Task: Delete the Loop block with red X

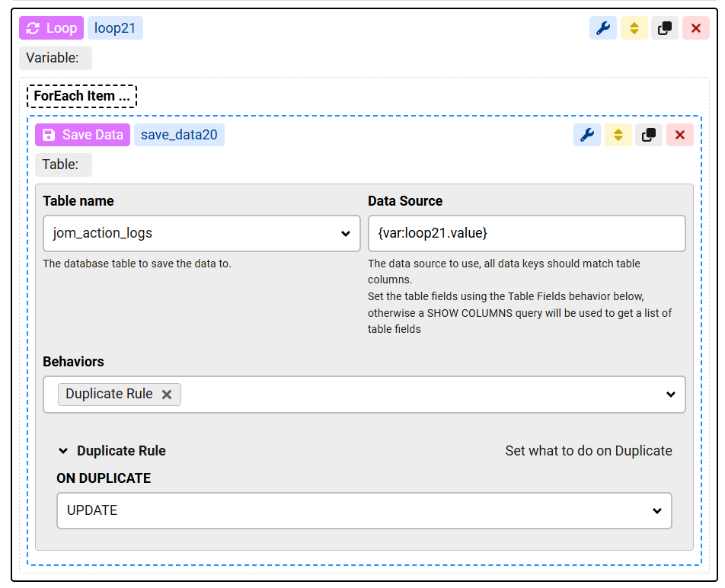Action: coord(695,27)
